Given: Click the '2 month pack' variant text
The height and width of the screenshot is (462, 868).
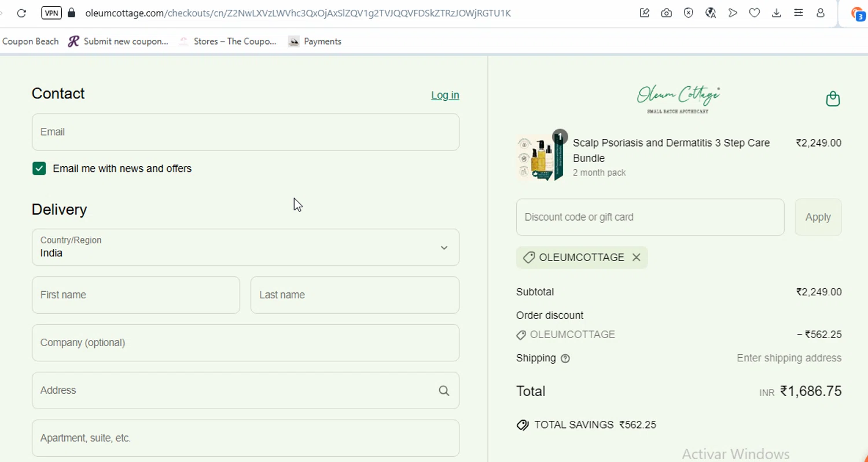Looking at the screenshot, I should 599,173.
